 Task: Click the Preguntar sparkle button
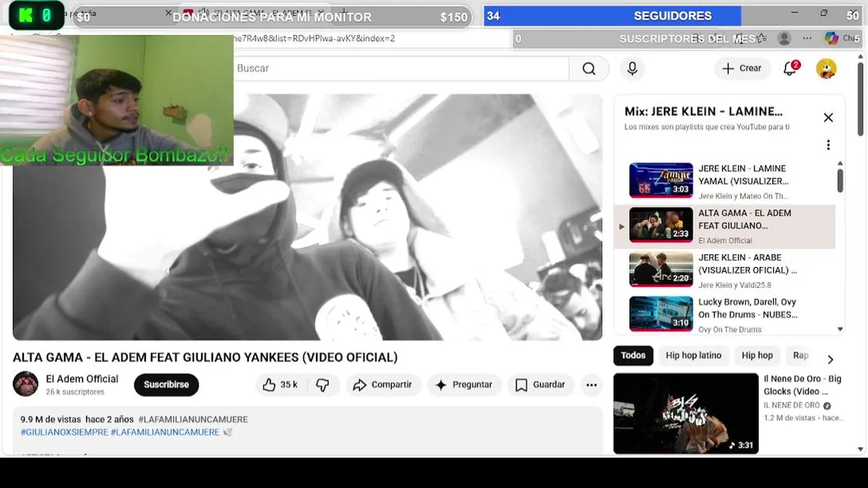pyautogui.click(x=464, y=385)
